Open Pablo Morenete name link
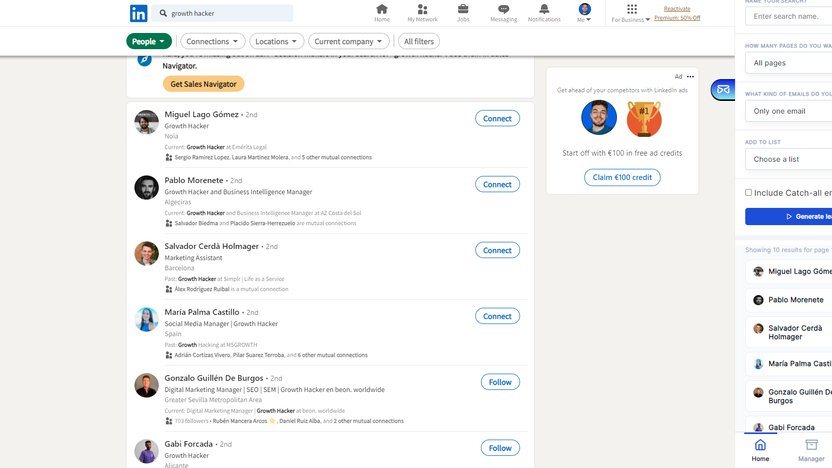 [194, 180]
